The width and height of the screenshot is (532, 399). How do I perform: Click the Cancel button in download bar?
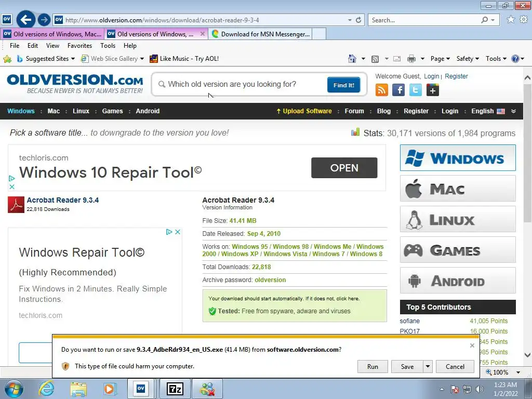455,366
